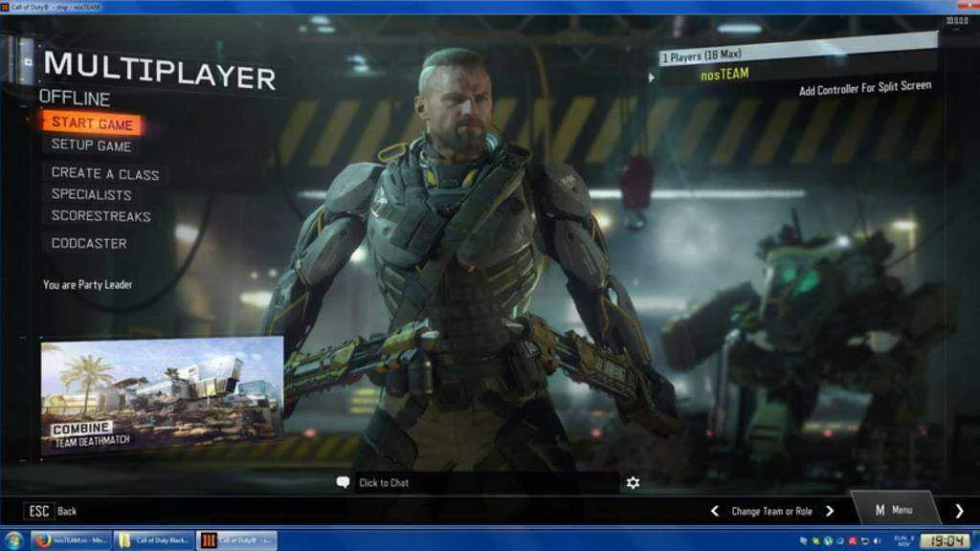This screenshot has width=980, height=551.
Task: Click the Combine Team Deathmatch map thumbnail
Action: (x=161, y=396)
